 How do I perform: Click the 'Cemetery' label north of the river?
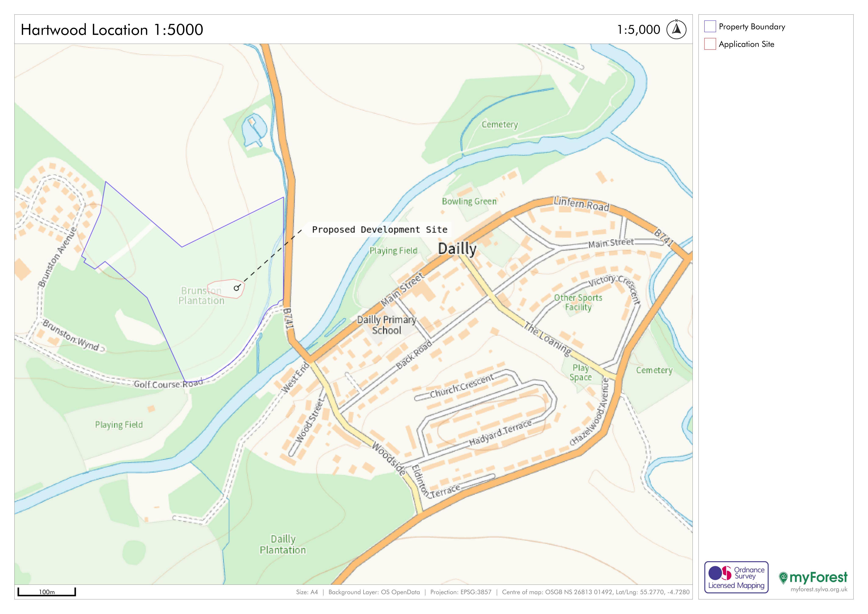click(x=499, y=124)
